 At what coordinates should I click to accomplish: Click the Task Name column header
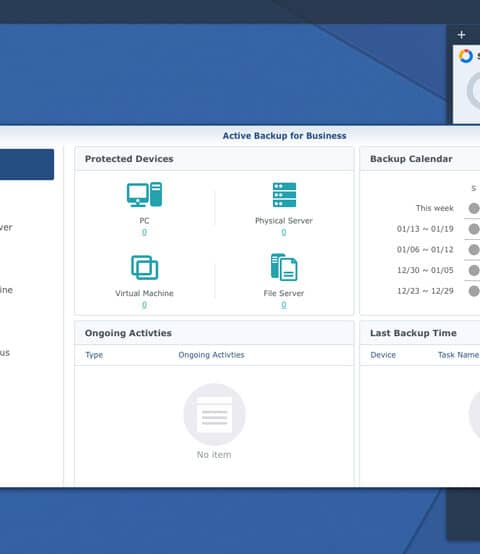(458, 355)
